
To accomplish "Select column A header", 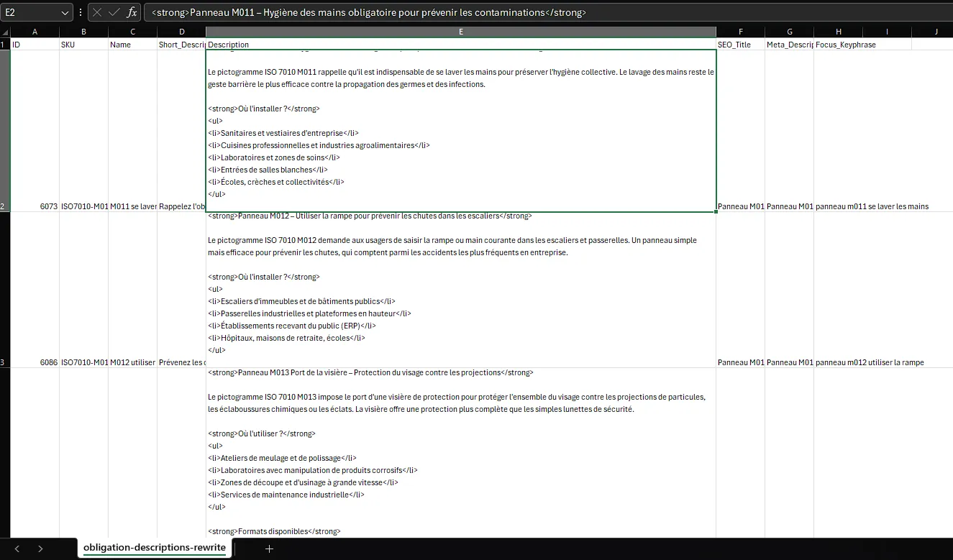I will (x=35, y=31).
